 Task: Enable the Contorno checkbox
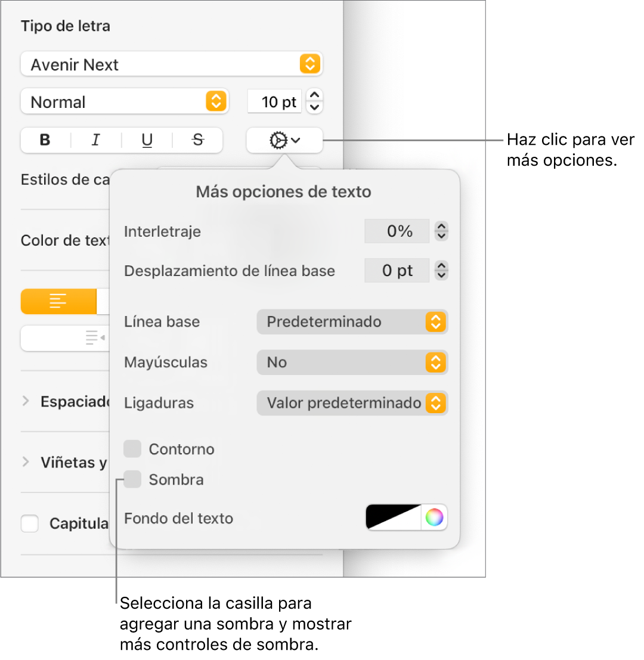click(x=132, y=449)
